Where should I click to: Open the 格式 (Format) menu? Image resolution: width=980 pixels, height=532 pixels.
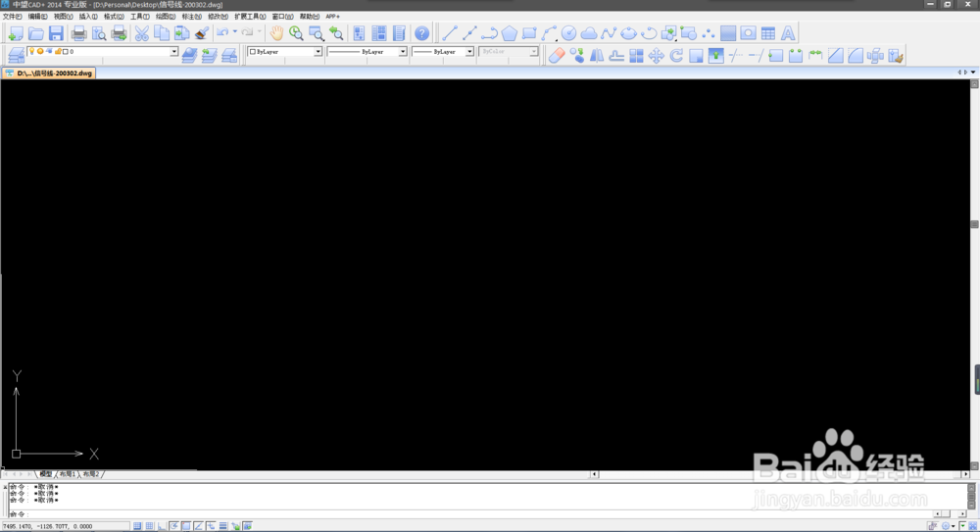[x=114, y=17]
